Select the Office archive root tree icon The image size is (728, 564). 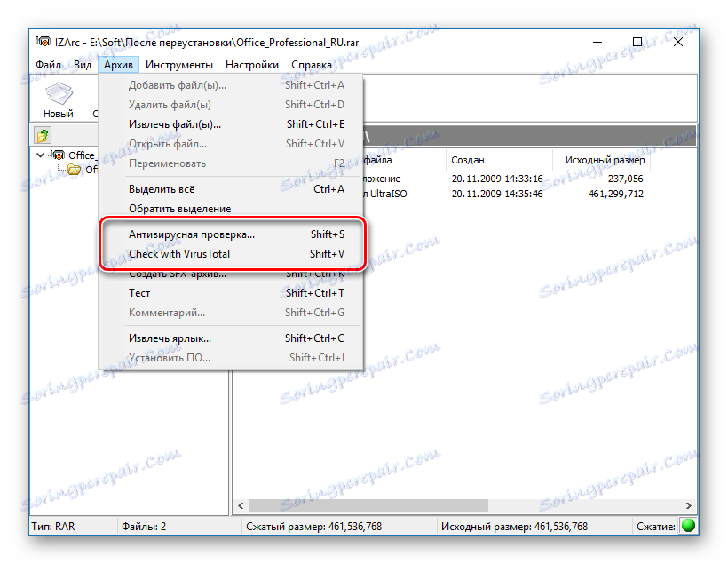click(58, 155)
